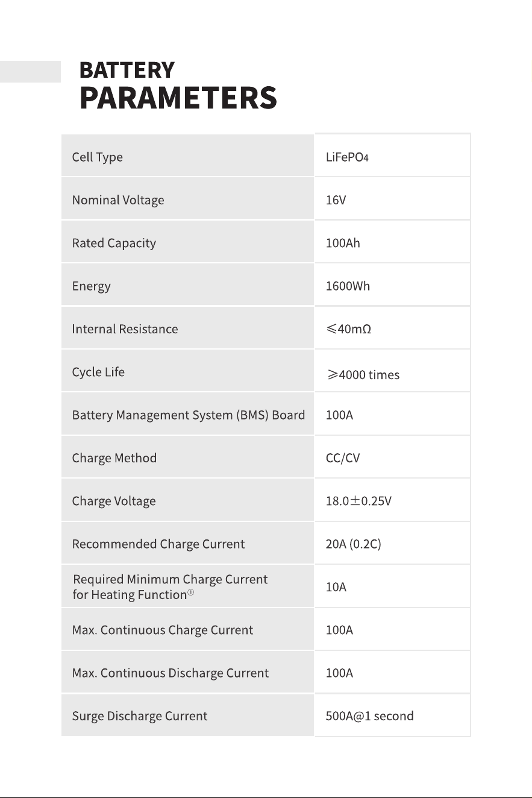Click the ≤40mΩ resistance value

coord(348,330)
